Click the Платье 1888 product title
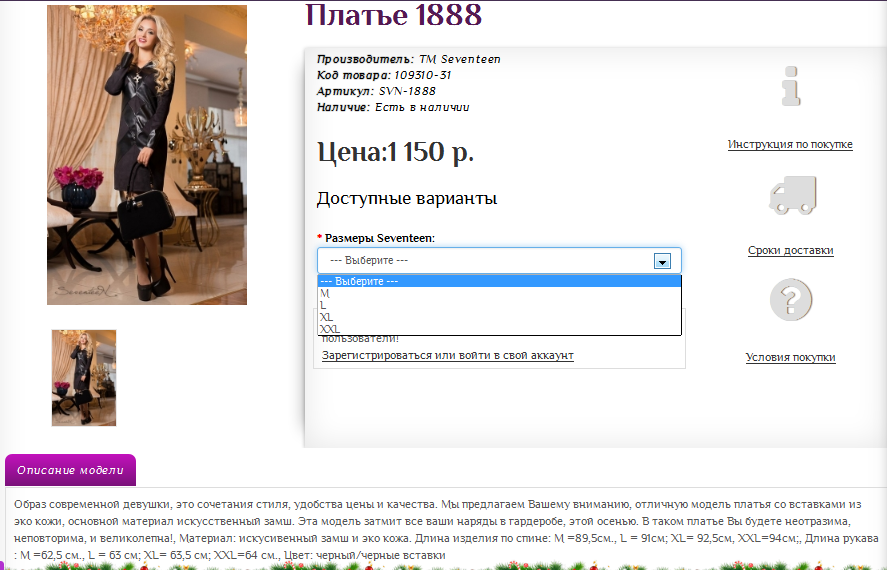Screen dimensions: 887x570 pos(394,15)
